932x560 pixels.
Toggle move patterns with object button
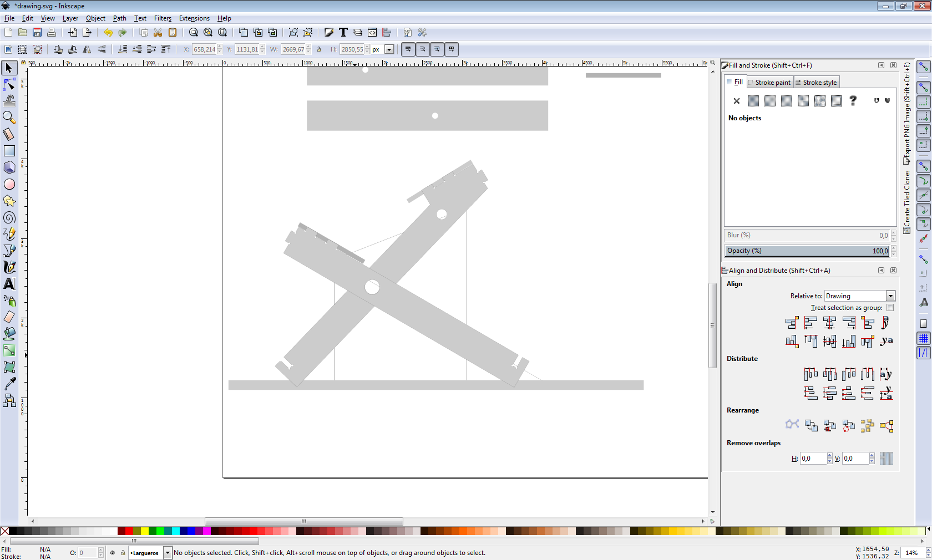(451, 49)
